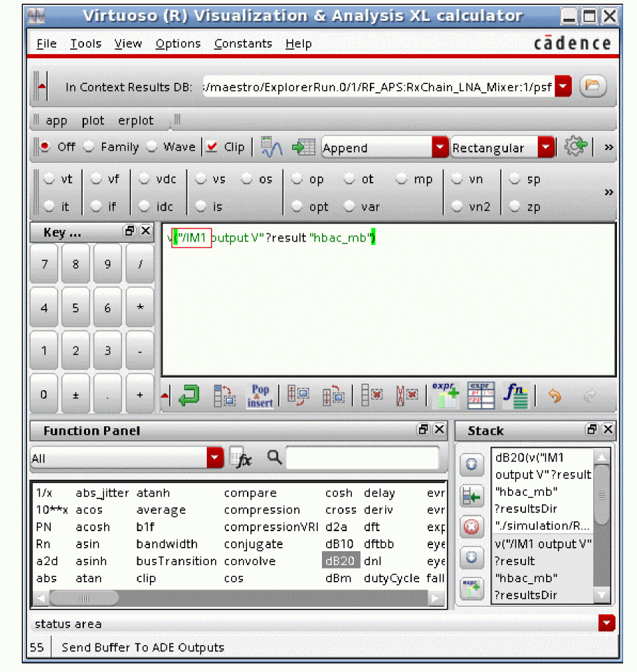Viewport: 637px width, 672px height.
Task: Expand hidden plot toolbar items chevron
Action: pyautogui.click(x=609, y=147)
